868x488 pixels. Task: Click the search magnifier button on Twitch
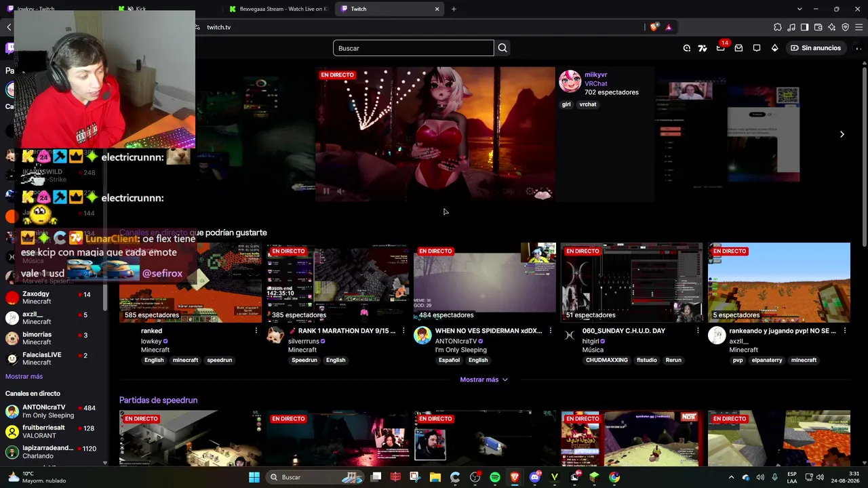click(x=502, y=48)
